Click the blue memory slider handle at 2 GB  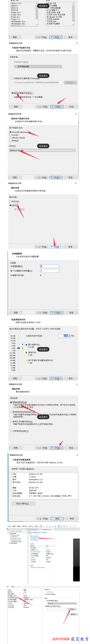pyautogui.click(x=18, y=348)
